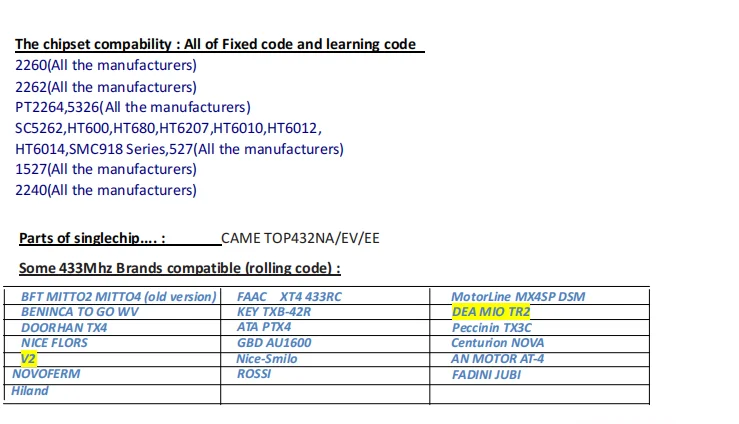Click the BFT MITTO2 MITTO4 table cell
This screenshot has height=424, width=739.
118,297
